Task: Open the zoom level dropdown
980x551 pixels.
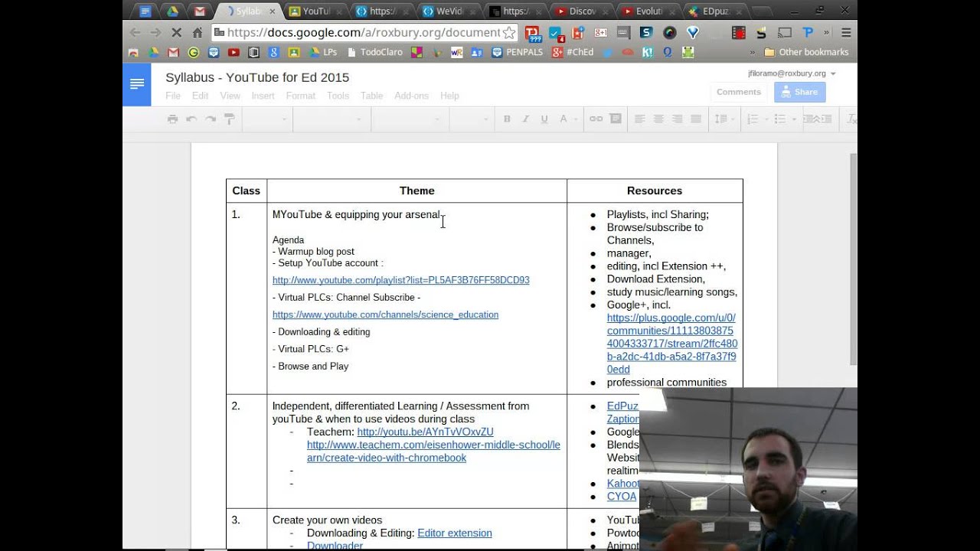Action: point(266,119)
